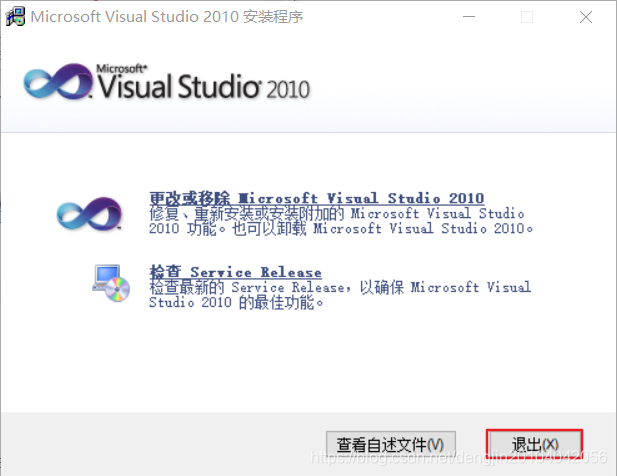
Task: Minimize the installer window
Action: coord(469,17)
